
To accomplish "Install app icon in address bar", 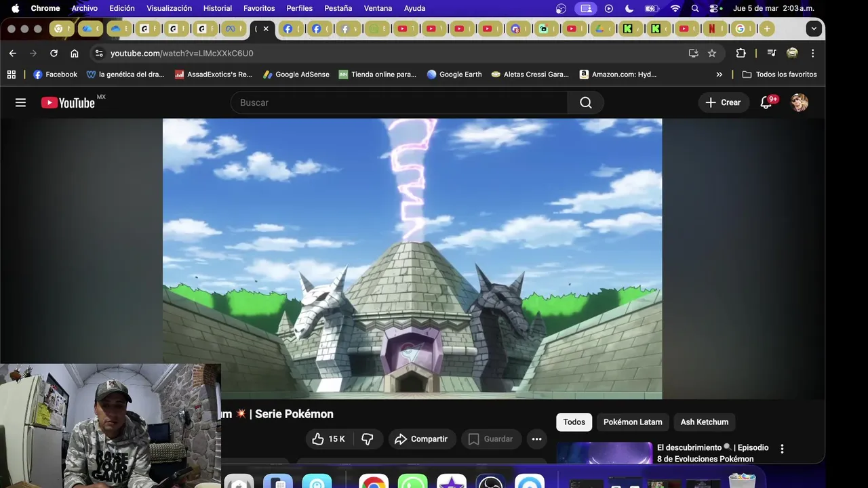I will pyautogui.click(x=693, y=53).
